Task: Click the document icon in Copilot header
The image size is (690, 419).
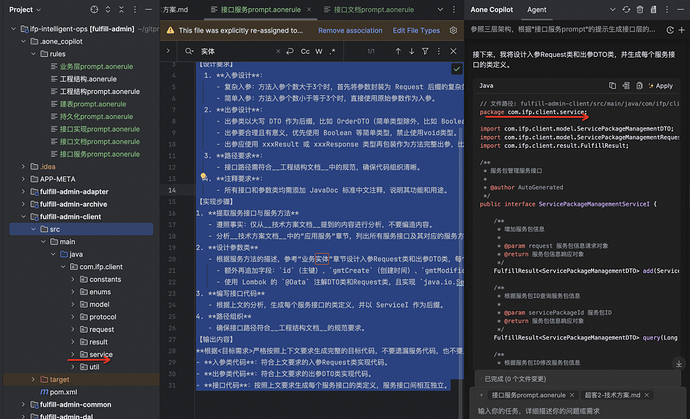Action: point(653,9)
